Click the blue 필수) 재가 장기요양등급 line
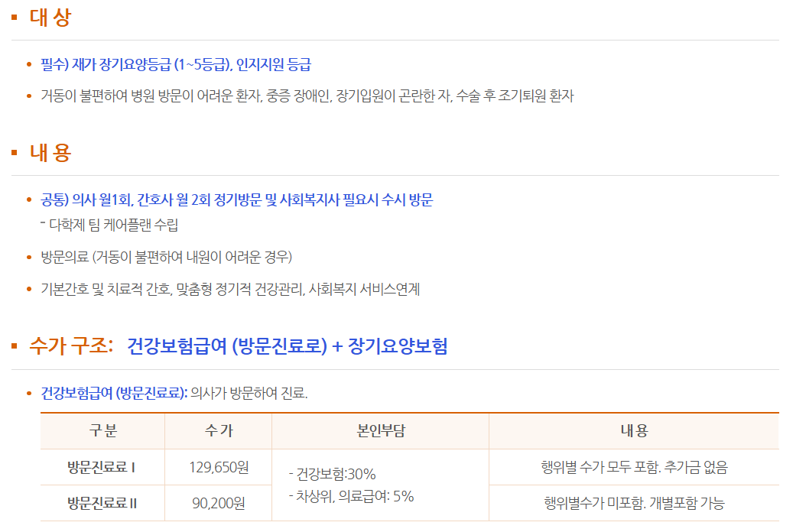Image resolution: width=793 pixels, height=532 pixels. (x=176, y=65)
